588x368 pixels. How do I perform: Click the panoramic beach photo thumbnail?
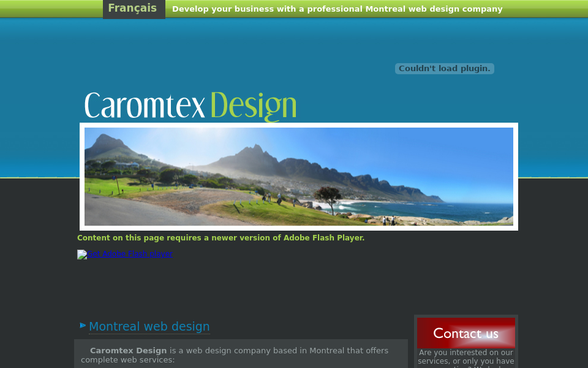pos(299,177)
